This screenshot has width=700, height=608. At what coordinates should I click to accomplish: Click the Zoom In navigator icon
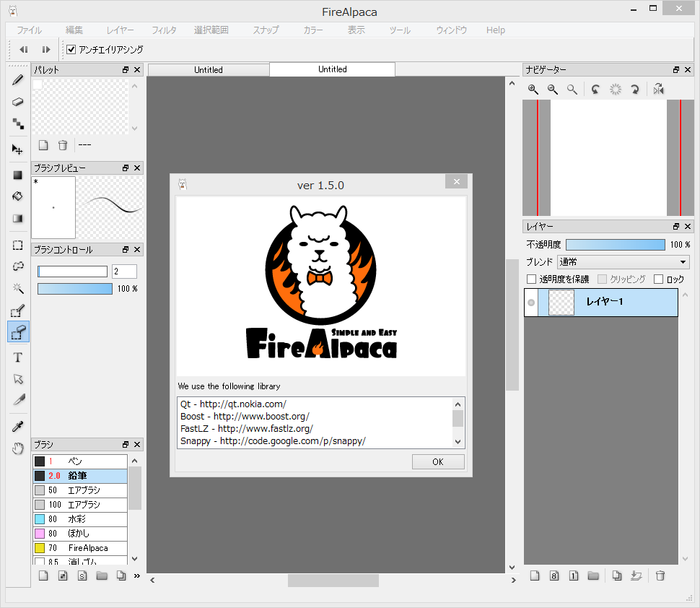533,89
